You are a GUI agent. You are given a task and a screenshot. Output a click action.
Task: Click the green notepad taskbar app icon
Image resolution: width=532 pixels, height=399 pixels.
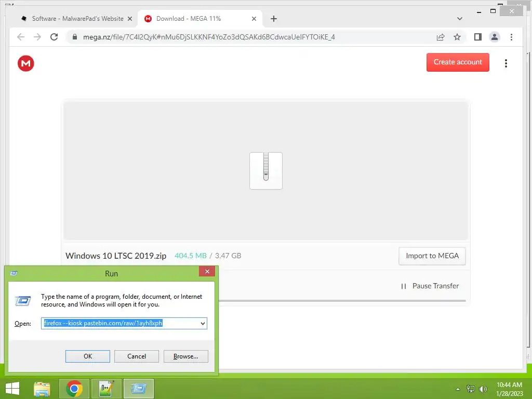(106, 389)
